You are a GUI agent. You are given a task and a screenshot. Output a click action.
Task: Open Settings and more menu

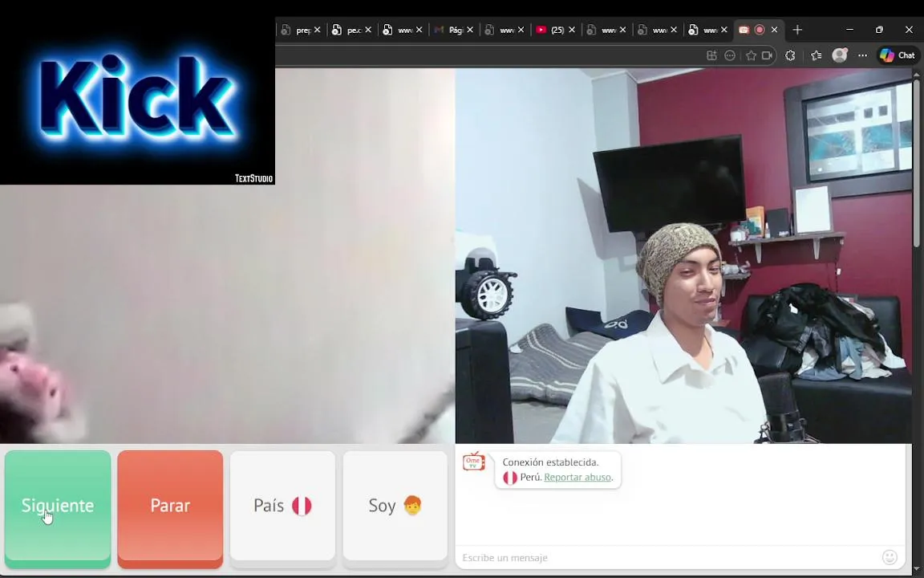(x=863, y=55)
